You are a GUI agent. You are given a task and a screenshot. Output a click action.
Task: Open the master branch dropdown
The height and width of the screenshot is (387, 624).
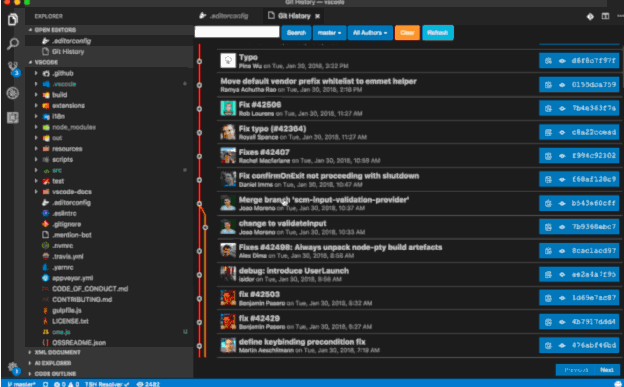pos(330,33)
